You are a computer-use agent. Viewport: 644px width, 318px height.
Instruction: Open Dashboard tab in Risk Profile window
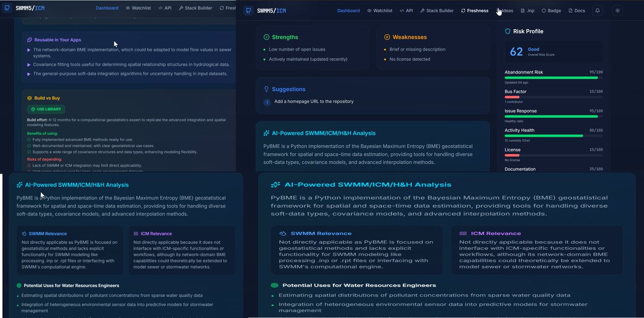coord(349,10)
